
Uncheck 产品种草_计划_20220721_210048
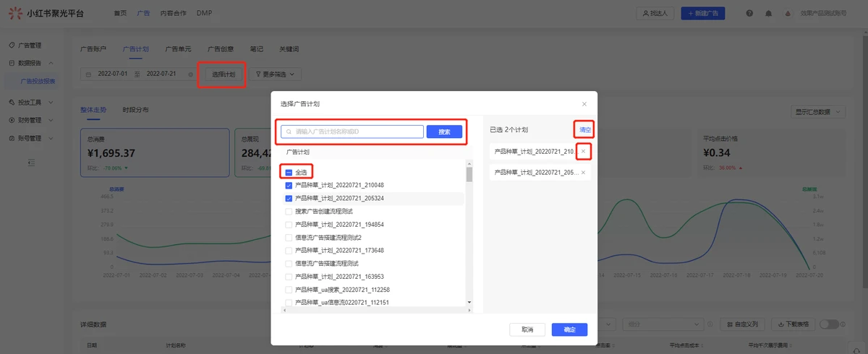pyautogui.click(x=289, y=186)
